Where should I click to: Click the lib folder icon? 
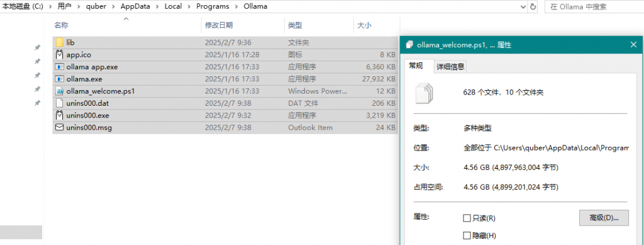[x=59, y=42]
